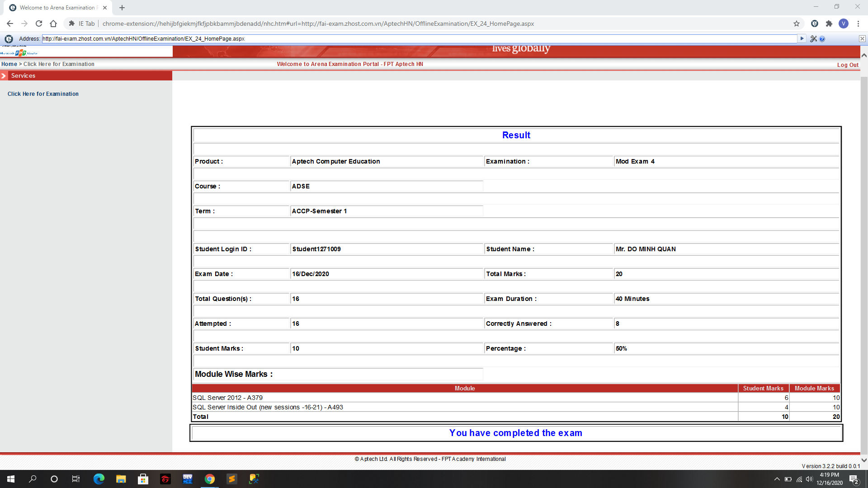868x488 pixels.
Task: Click the Module Marks column header
Action: point(814,388)
